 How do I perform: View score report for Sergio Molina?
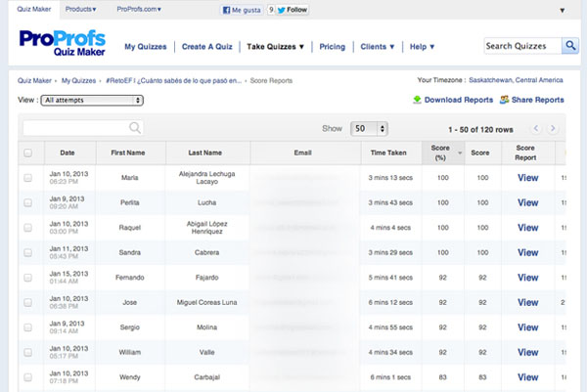click(x=528, y=327)
